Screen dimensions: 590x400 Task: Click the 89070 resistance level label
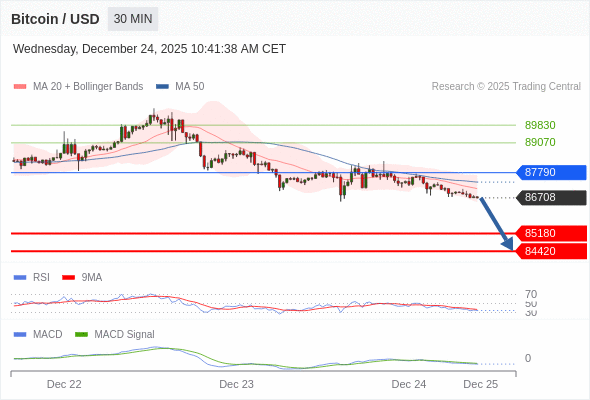(540, 142)
